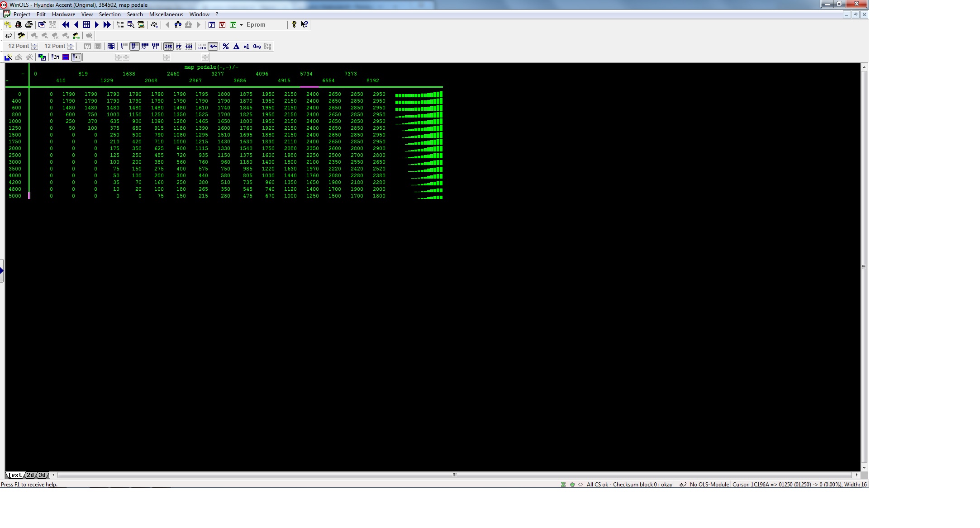Toggle 16-bit data width mode
Viewport: 980px width, 528px height.
[x=134, y=47]
